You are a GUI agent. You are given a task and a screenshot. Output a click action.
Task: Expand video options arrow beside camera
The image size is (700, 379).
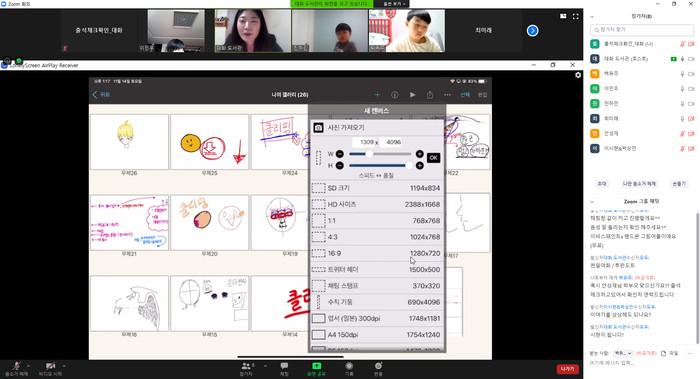(64, 366)
